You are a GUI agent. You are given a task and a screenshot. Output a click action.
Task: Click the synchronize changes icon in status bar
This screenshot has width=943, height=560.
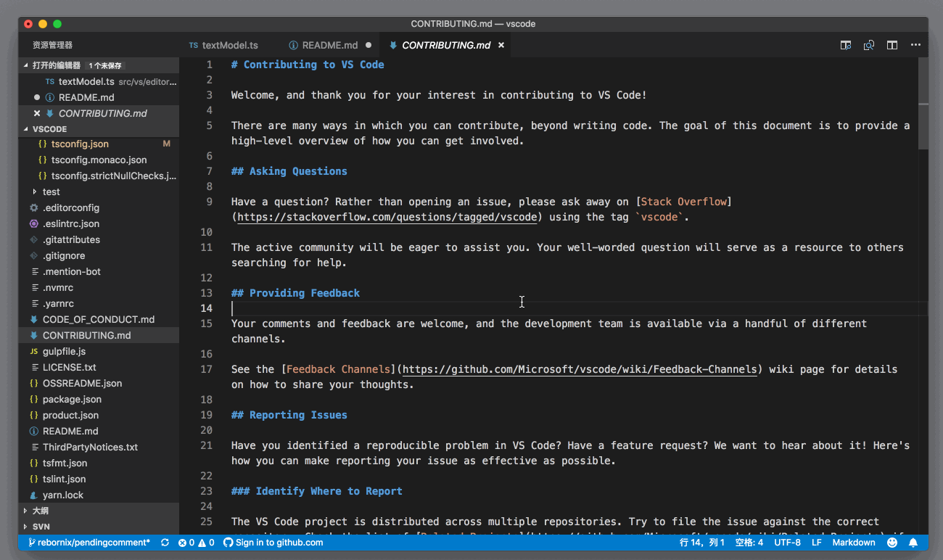[x=165, y=543]
